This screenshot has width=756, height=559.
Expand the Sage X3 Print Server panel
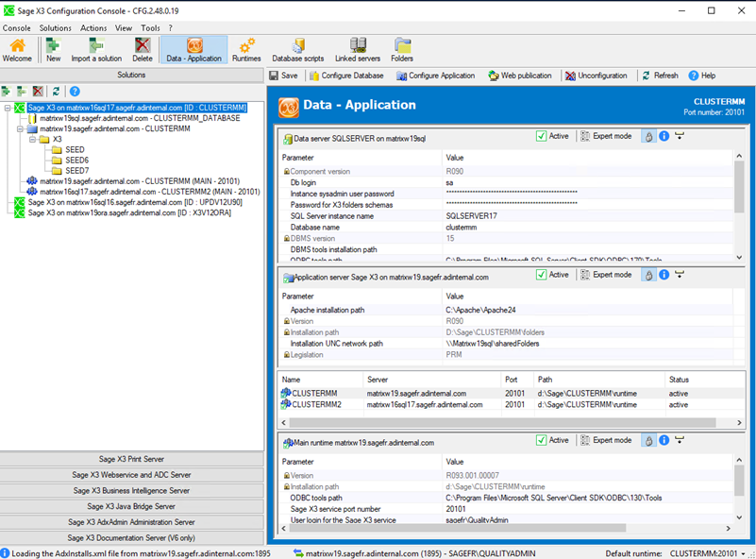[x=131, y=459]
